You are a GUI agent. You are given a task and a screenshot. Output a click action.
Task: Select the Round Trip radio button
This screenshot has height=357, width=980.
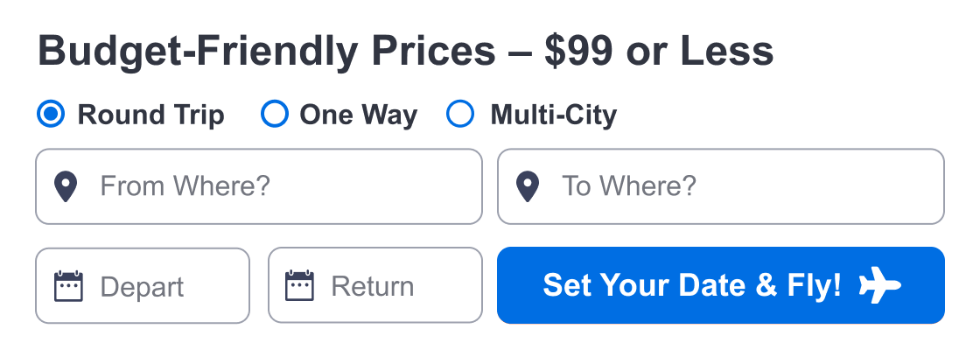coord(51,114)
